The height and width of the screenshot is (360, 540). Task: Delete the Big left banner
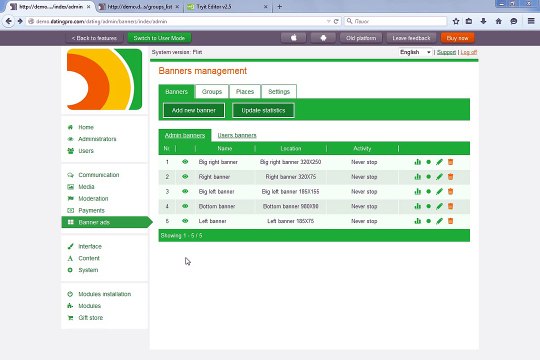450,192
